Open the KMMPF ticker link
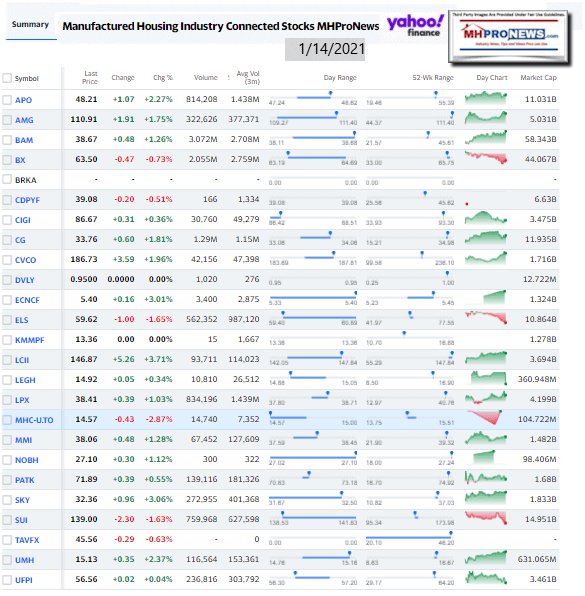 pyautogui.click(x=30, y=340)
